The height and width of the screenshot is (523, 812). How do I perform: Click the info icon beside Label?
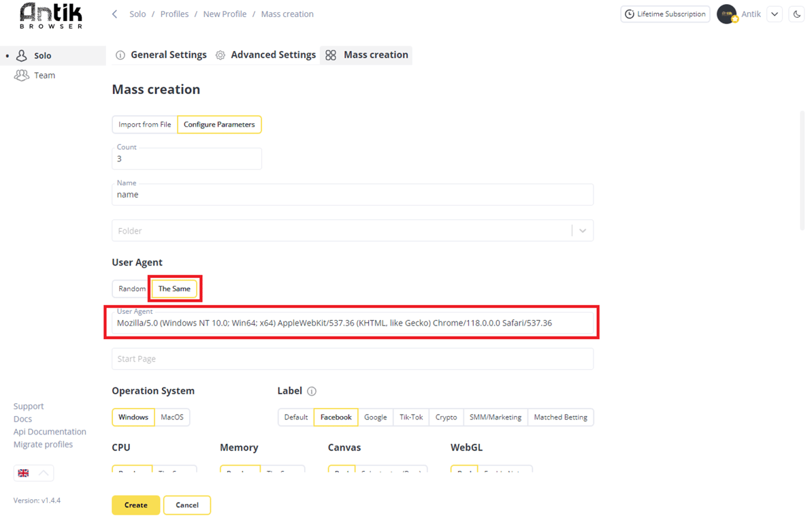point(312,392)
